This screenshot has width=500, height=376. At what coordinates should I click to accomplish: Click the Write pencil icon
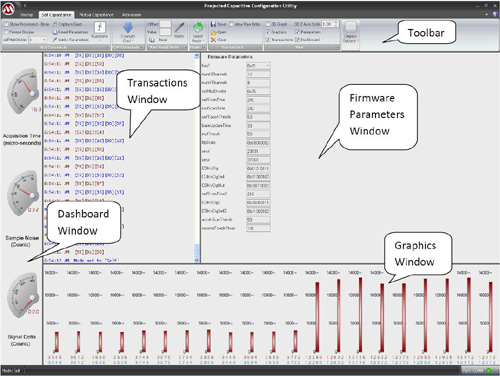[x=179, y=28]
